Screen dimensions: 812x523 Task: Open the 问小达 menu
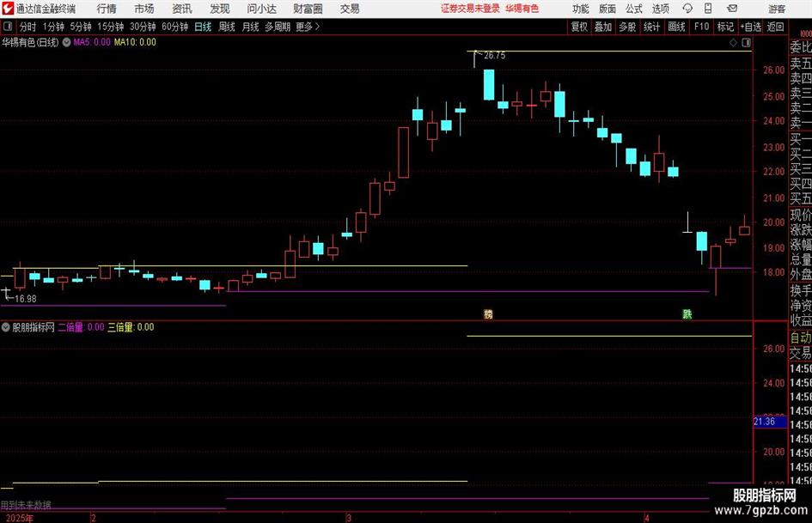[261, 9]
